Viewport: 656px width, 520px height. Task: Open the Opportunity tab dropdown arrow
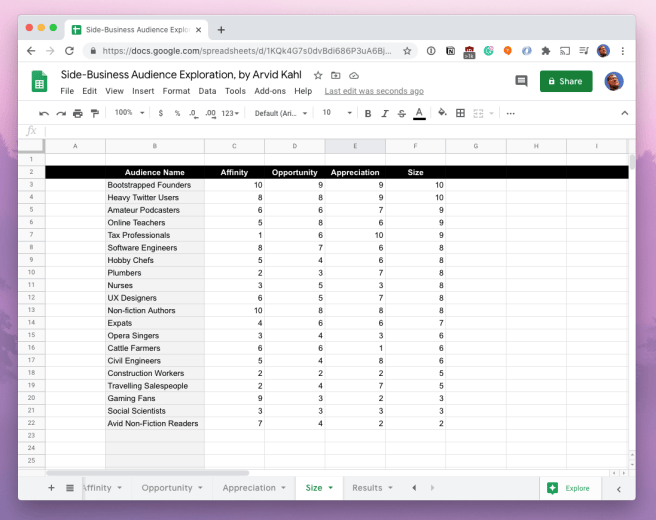[x=200, y=488]
